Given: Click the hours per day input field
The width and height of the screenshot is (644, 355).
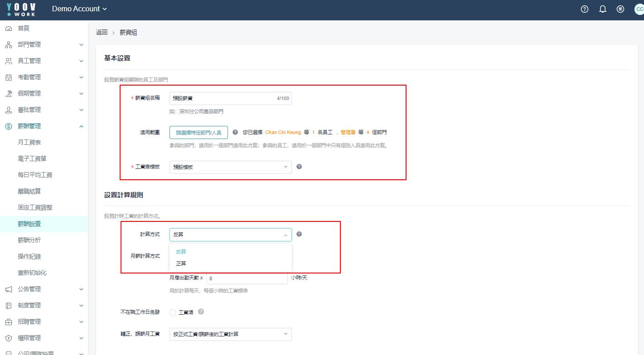Looking at the screenshot, I should 247,278.
